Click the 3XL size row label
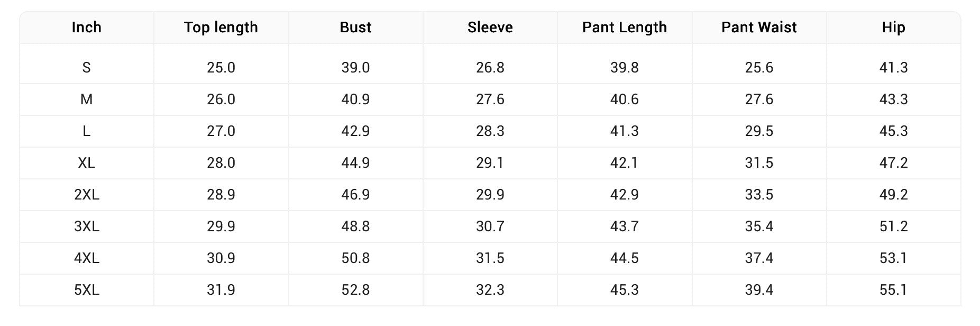 [x=86, y=227]
